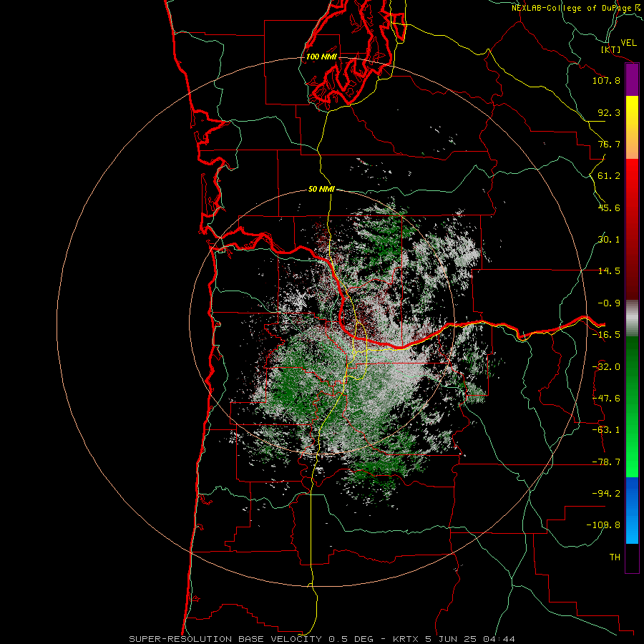The image size is (644, 644).
Task: Click the 61.2 velocity scale value
Action: pyautogui.click(x=609, y=176)
